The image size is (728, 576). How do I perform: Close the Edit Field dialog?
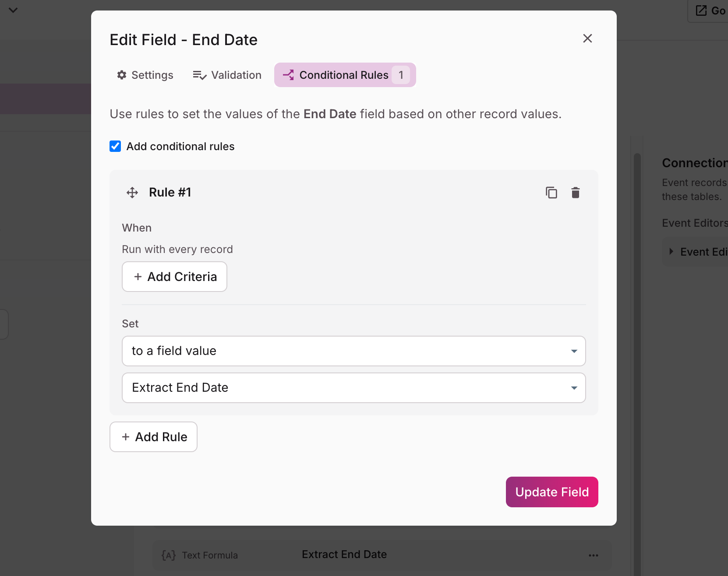click(587, 39)
